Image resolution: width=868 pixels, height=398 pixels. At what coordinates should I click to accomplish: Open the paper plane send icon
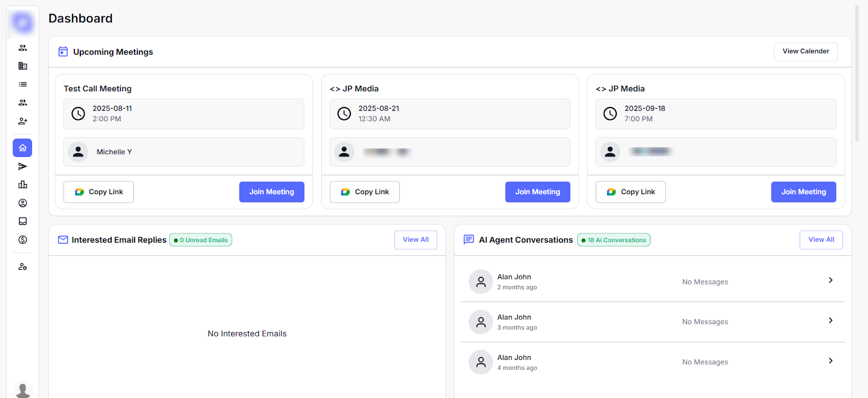22,166
